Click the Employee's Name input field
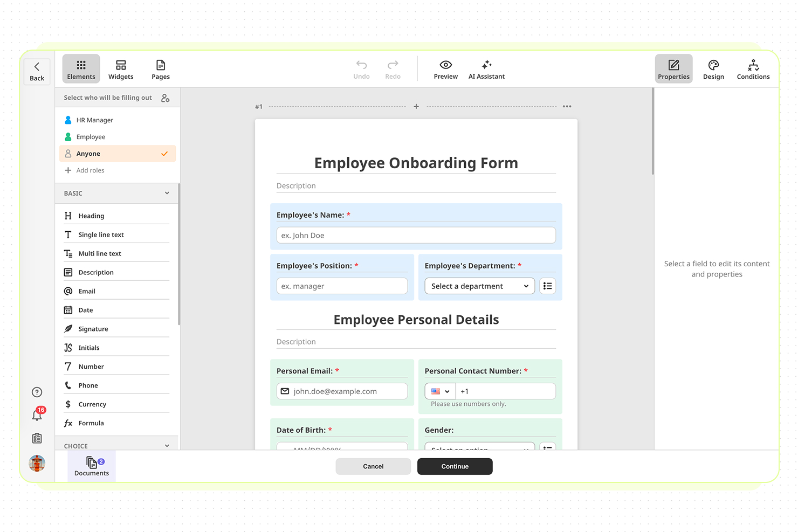This screenshot has width=798, height=532. click(416, 235)
